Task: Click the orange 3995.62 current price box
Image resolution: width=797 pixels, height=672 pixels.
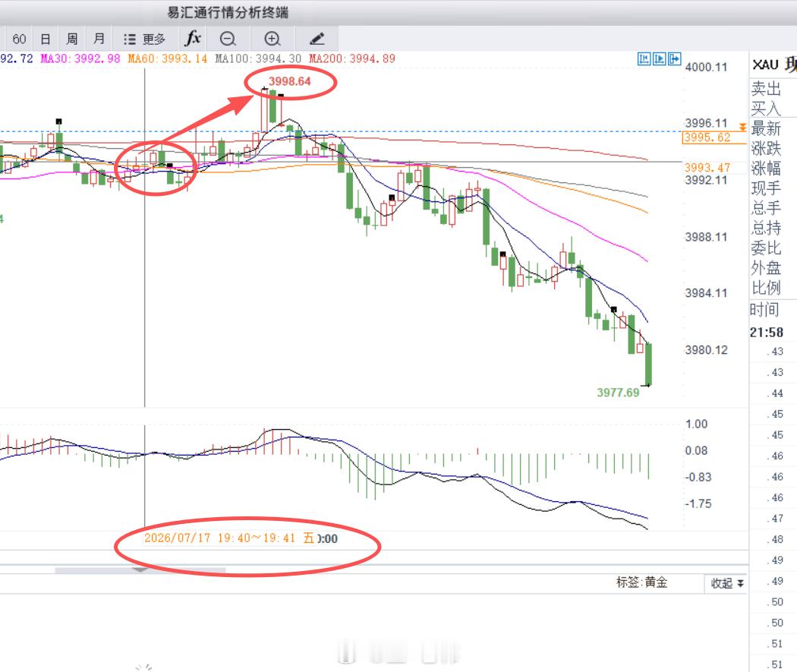Action: click(707, 137)
